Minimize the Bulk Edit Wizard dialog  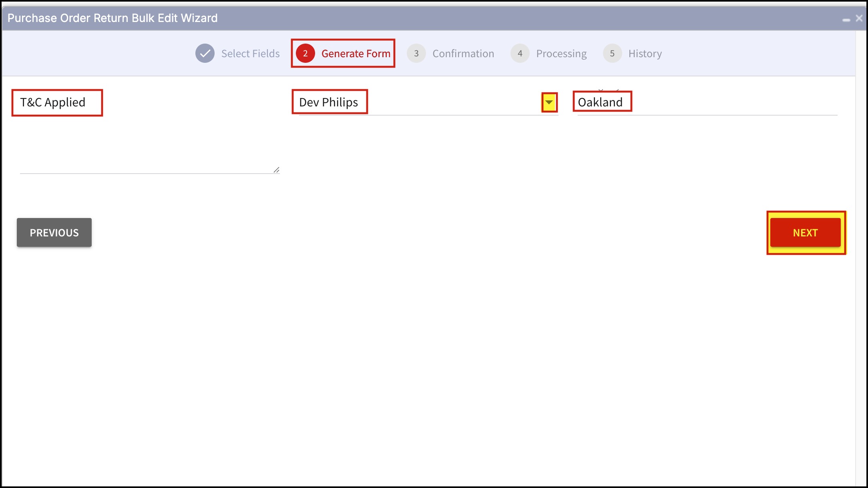846,19
